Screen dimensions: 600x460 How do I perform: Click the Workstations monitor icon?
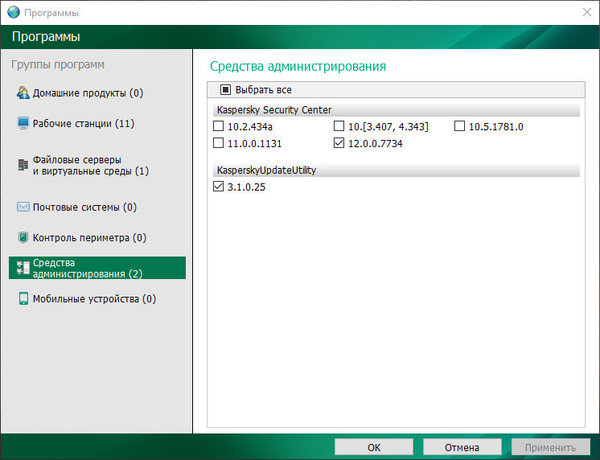coord(23,124)
